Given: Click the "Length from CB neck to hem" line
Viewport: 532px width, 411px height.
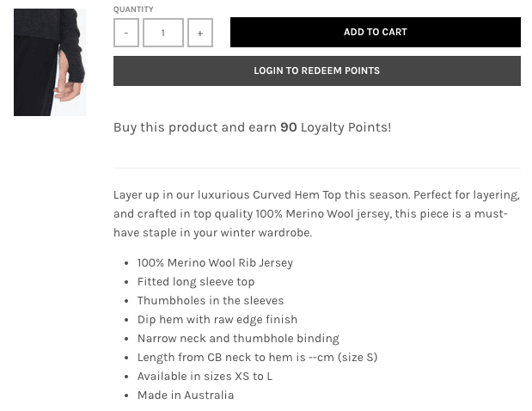Looking at the screenshot, I should (257, 358).
